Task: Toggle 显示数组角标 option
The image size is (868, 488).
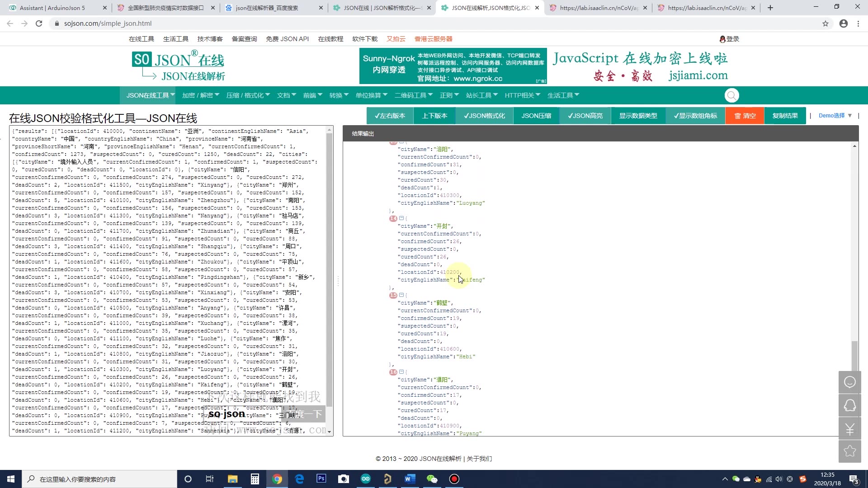Action: 695,116
